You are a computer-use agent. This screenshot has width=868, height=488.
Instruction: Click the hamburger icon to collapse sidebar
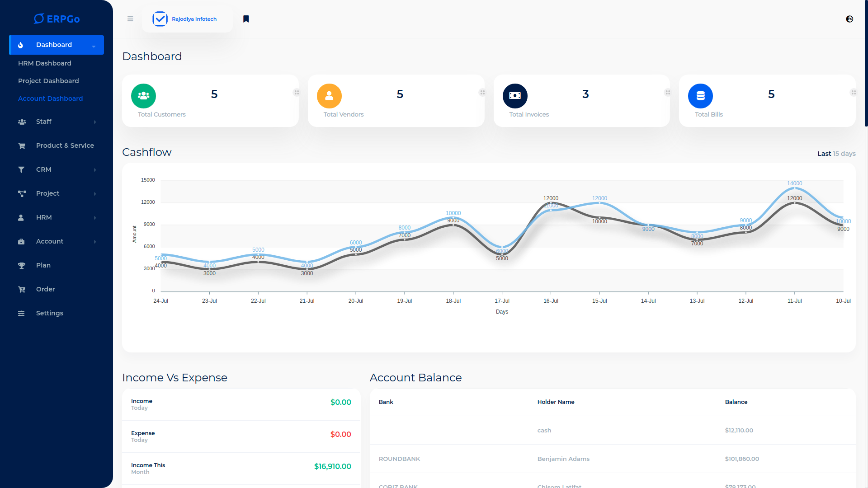[130, 19]
